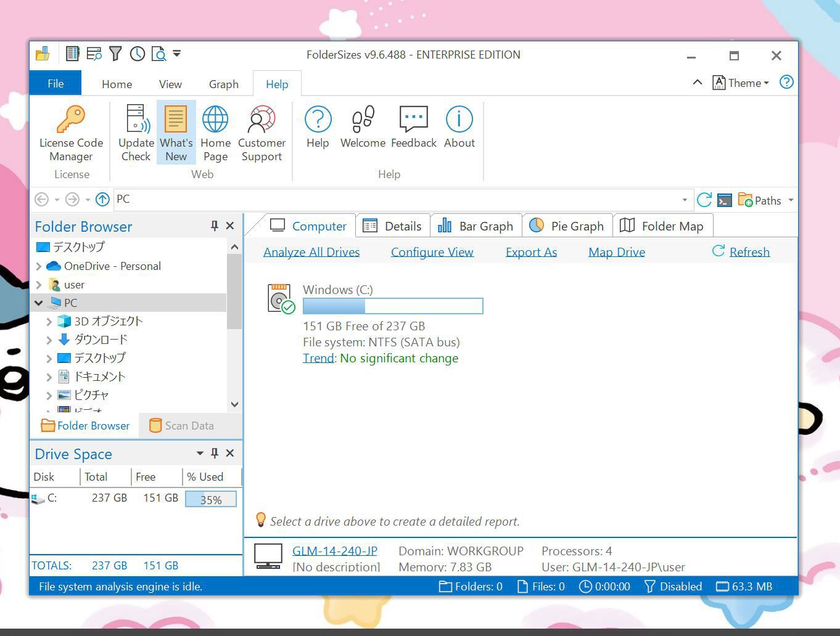Expand the ダウンロード folder node
This screenshot has width=840, height=636.
(49, 340)
